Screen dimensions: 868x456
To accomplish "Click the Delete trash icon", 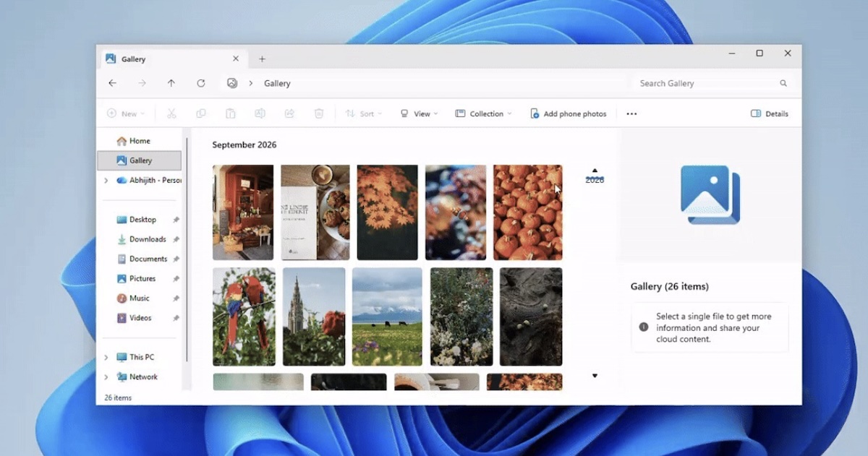I will click(x=319, y=113).
